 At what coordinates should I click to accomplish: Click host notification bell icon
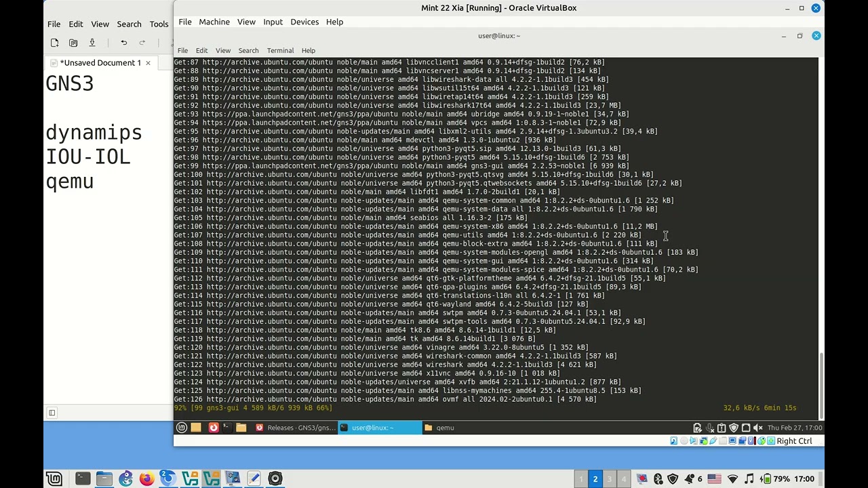[x=688, y=479]
